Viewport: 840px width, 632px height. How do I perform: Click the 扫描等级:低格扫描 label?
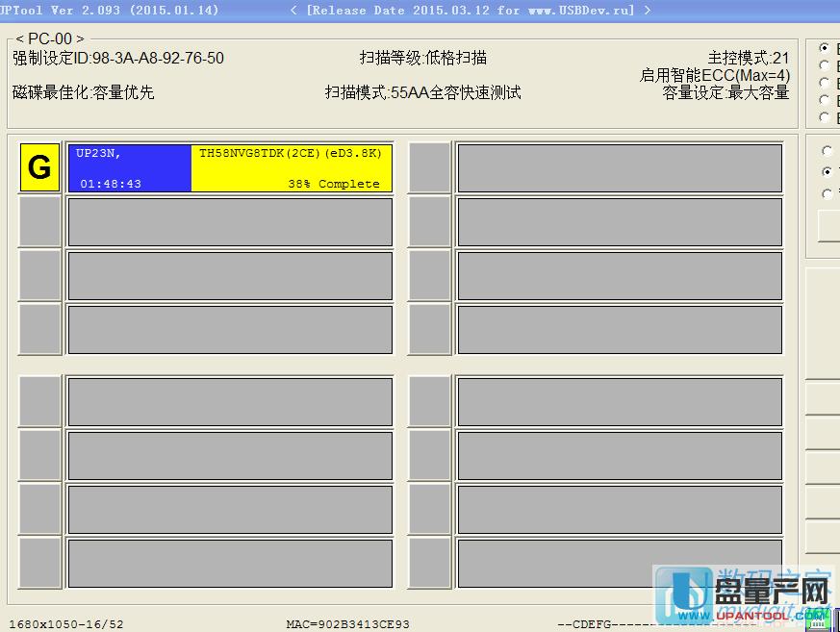424,57
